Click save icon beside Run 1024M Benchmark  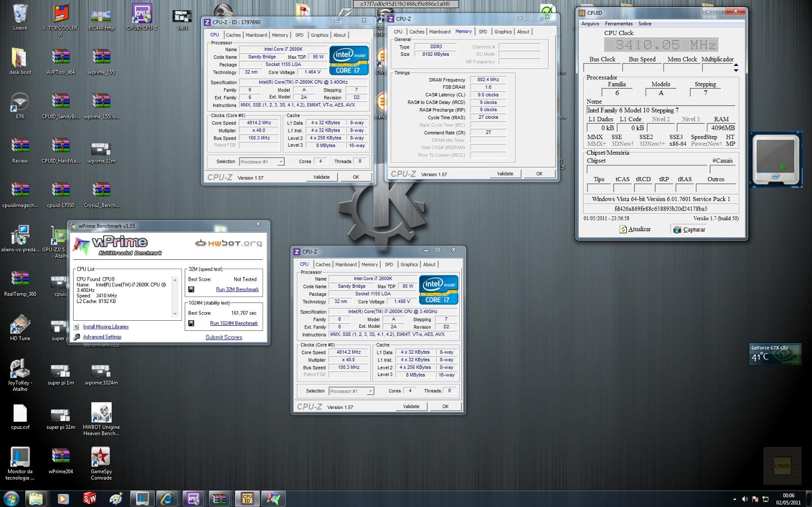click(x=191, y=323)
